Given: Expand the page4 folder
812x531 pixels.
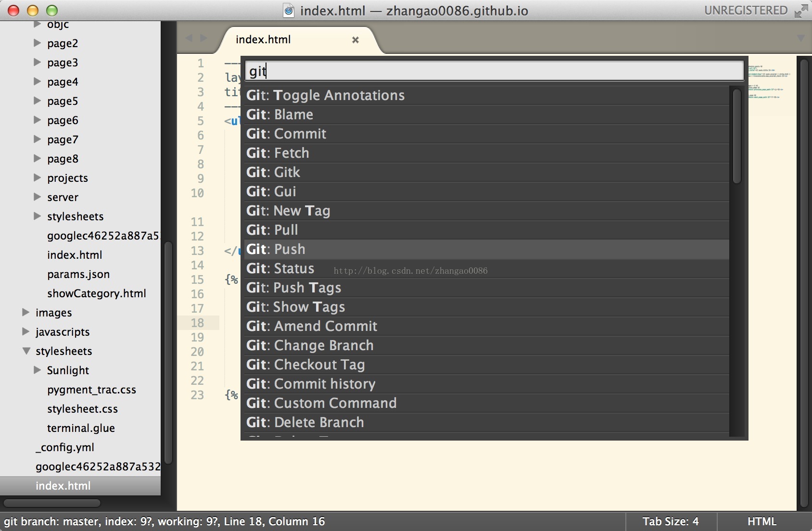Looking at the screenshot, I should (x=37, y=81).
